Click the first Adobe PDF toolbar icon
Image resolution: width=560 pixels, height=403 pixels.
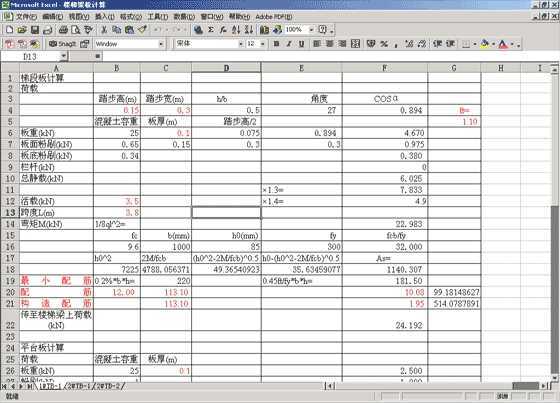coord(9,44)
